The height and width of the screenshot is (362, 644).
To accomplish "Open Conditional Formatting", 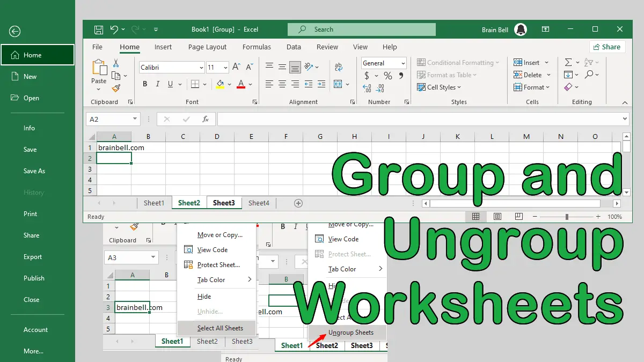I will click(x=459, y=62).
